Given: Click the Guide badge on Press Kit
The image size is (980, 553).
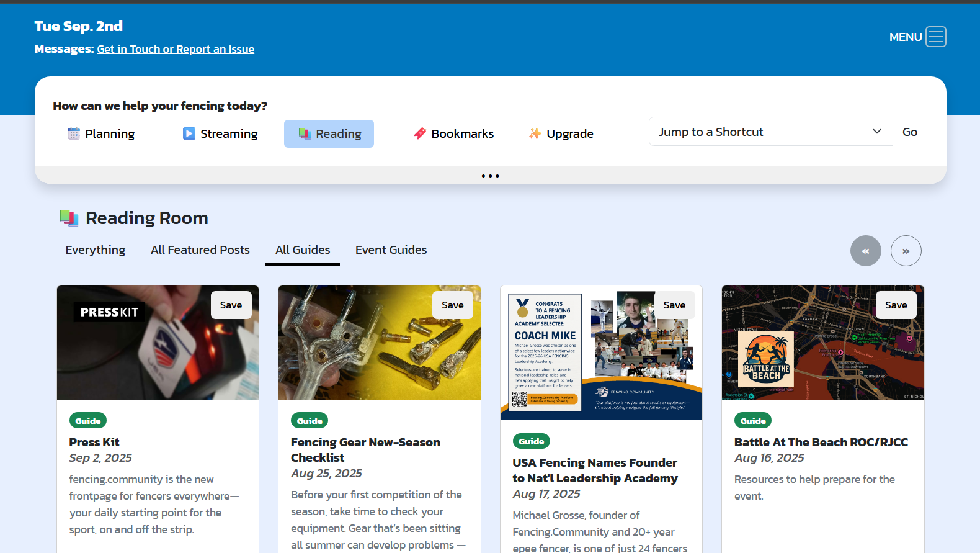Looking at the screenshot, I should (88, 420).
